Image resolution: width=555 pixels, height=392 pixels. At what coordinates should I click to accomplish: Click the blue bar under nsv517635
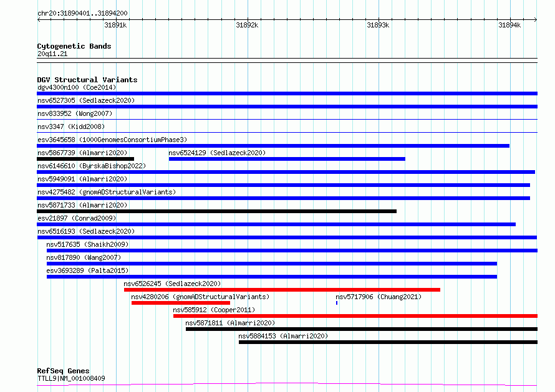292,251
